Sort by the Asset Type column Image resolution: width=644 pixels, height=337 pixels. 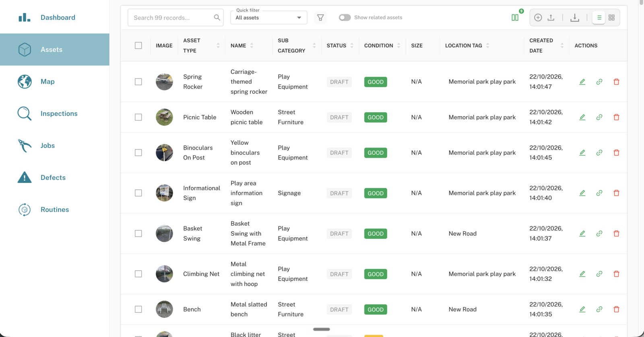point(218,45)
